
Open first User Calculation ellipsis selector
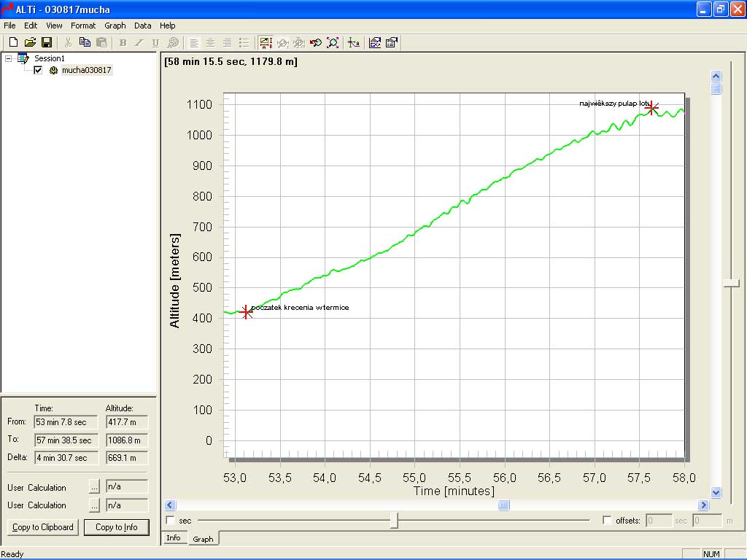point(94,487)
